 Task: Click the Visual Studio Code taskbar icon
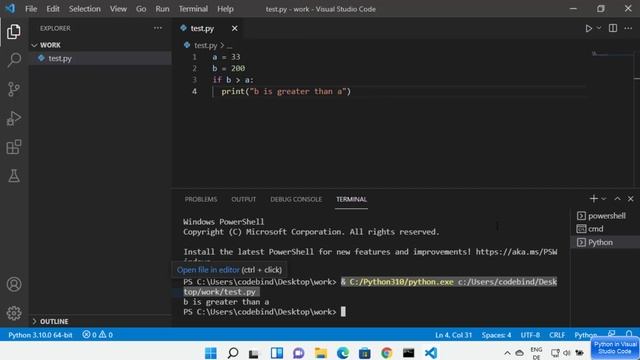pos(431,353)
